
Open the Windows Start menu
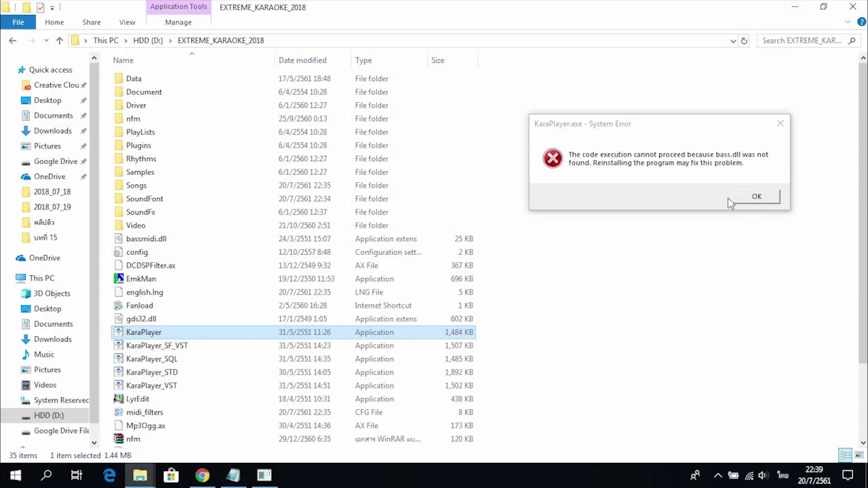click(x=15, y=475)
